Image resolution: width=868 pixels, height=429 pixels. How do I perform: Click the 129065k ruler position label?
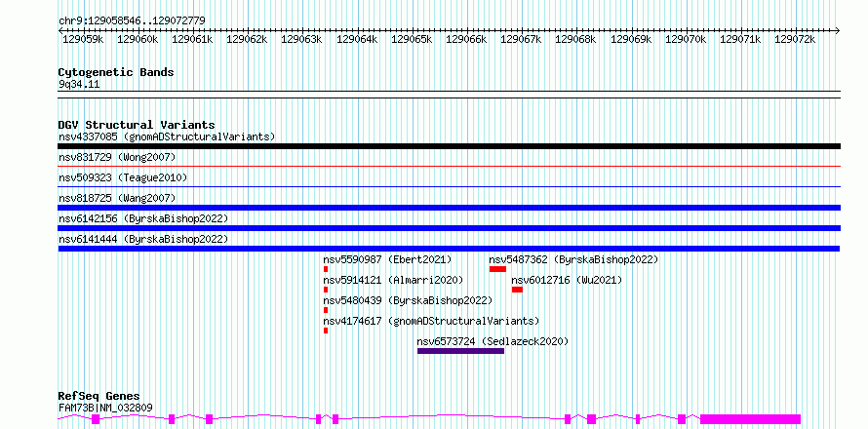coord(412,39)
